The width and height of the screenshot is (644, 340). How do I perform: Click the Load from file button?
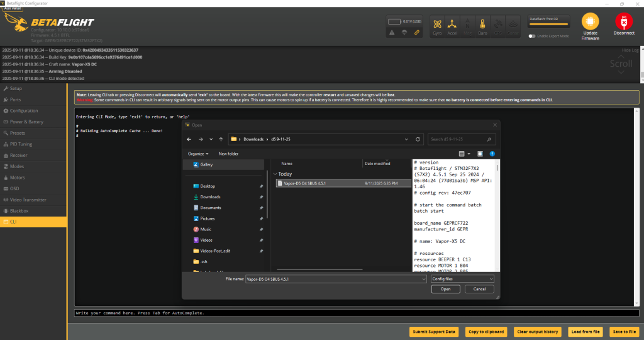[586, 332]
